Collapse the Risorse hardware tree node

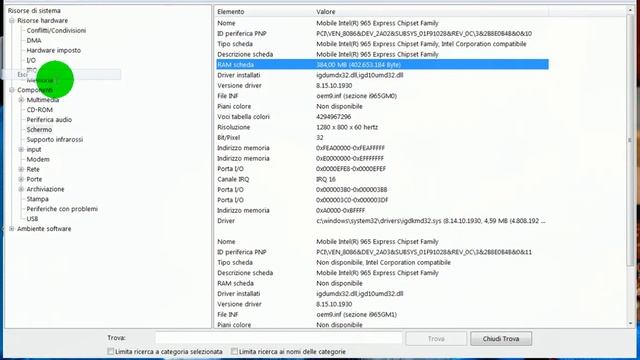click(12, 20)
